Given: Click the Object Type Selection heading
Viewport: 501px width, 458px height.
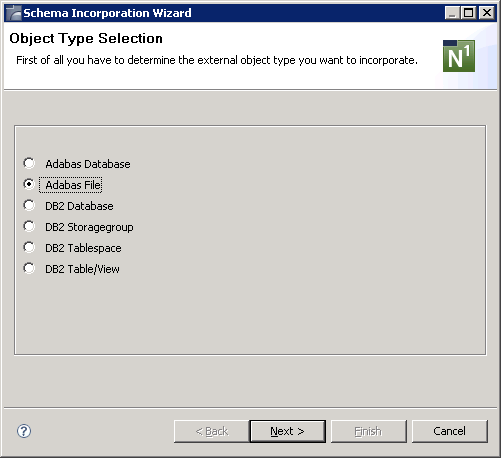Looking at the screenshot, I should tap(86, 39).
